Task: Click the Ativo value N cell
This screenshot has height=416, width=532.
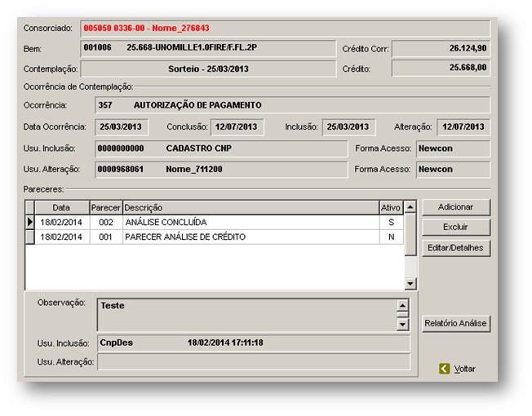Action: (x=391, y=237)
